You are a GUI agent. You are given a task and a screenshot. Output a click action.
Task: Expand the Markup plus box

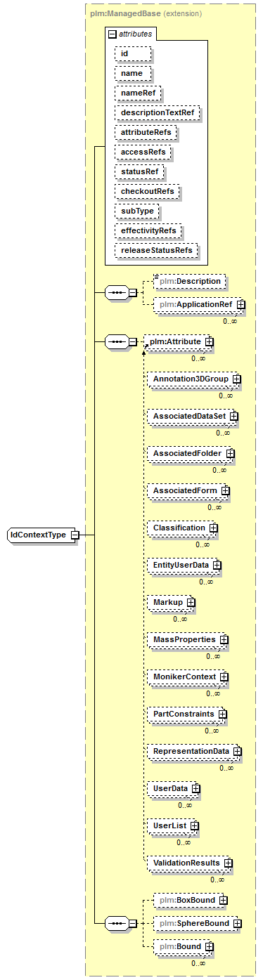tap(191, 602)
